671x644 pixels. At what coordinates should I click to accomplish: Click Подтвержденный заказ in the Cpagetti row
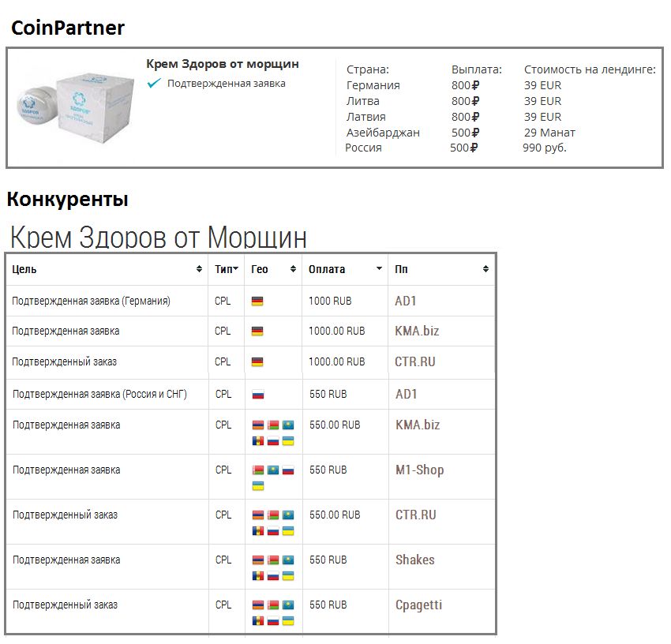[x=65, y=605]
